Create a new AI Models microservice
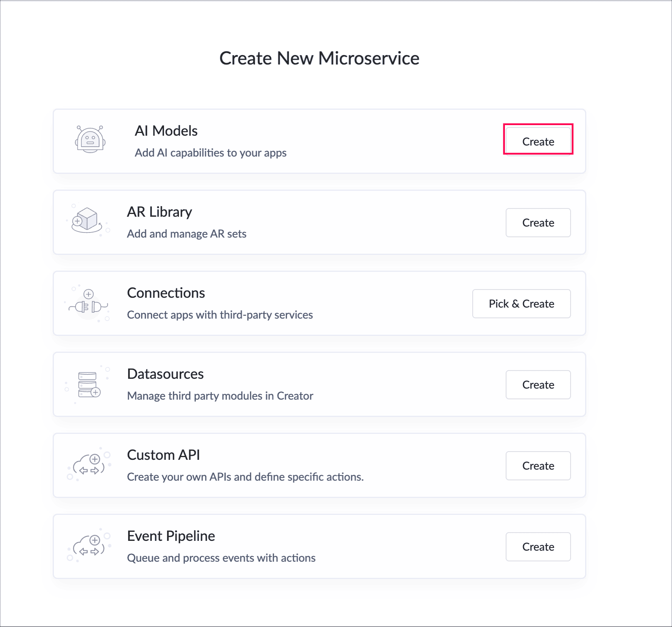This screenshot has width=672, height=627. [538, 142]
